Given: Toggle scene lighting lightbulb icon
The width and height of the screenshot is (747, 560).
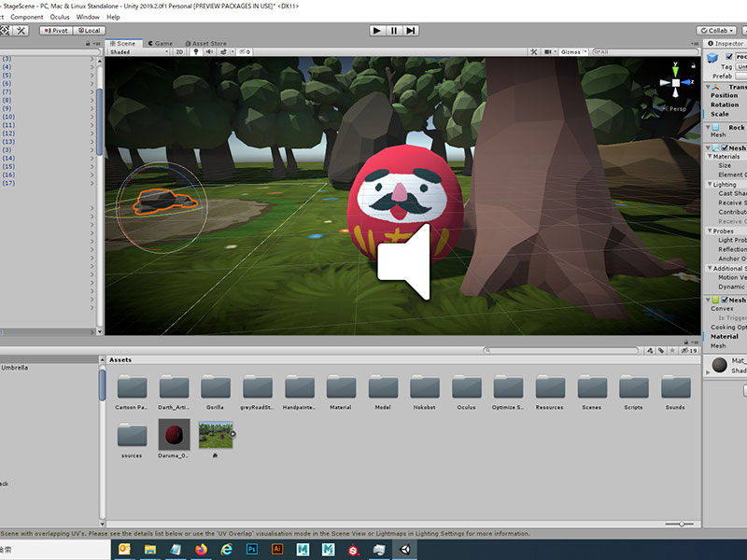Looking at the screenshot, I should point(196,52).
